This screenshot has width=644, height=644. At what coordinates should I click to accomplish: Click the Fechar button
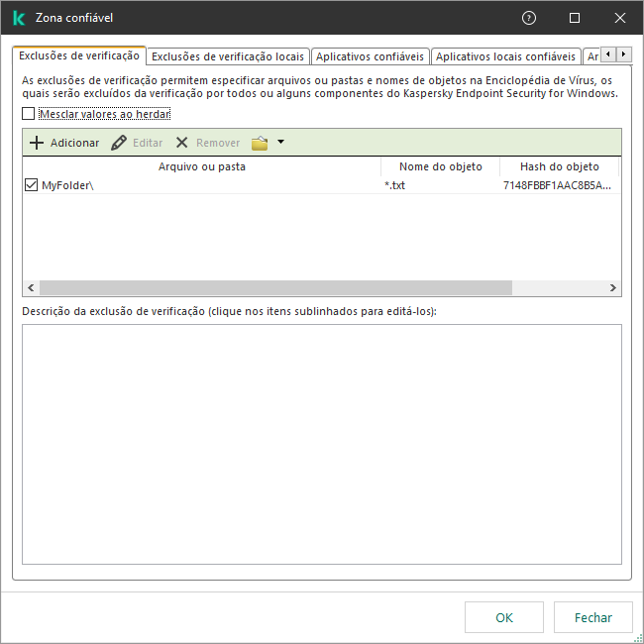pyautogui.click(x=592, y=617)
